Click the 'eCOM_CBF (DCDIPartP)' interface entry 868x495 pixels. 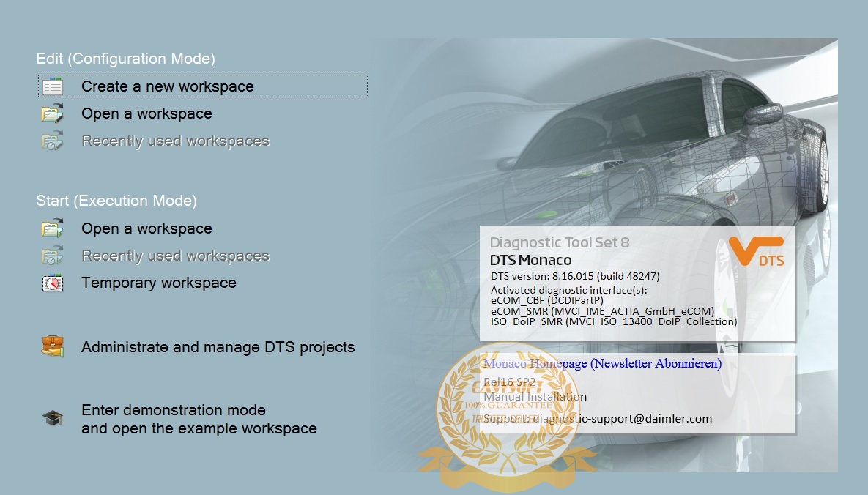pyautogui.click(x=547, y=300)
